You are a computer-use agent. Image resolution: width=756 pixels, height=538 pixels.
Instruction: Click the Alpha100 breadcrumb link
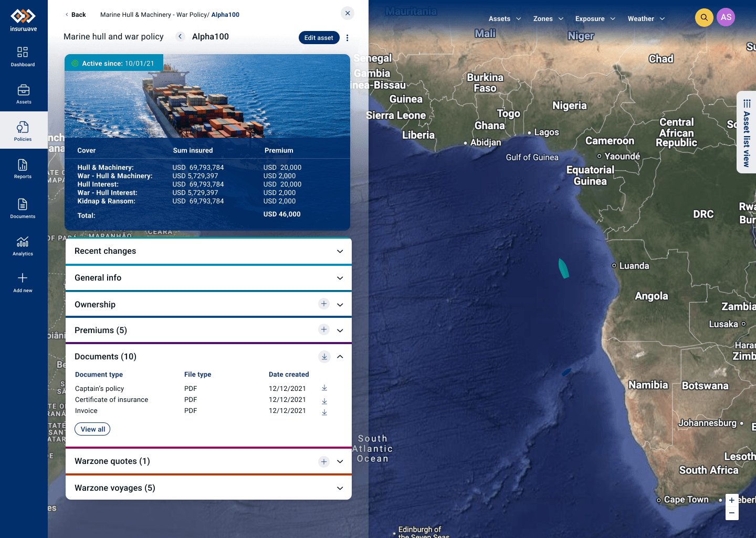[x=225, y=15]
